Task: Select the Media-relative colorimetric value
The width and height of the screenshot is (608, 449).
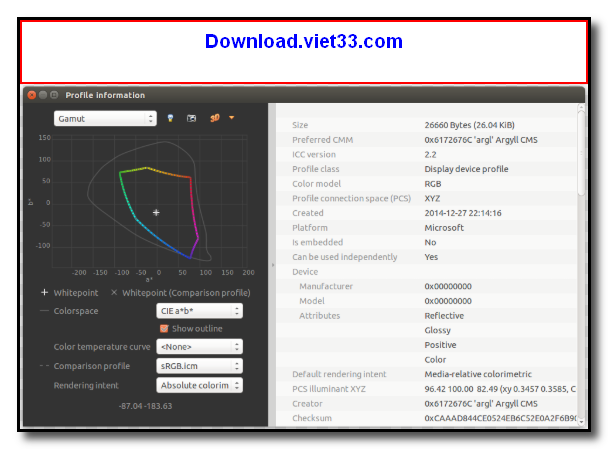Action: pyautogui.click(x=478, y=374)
